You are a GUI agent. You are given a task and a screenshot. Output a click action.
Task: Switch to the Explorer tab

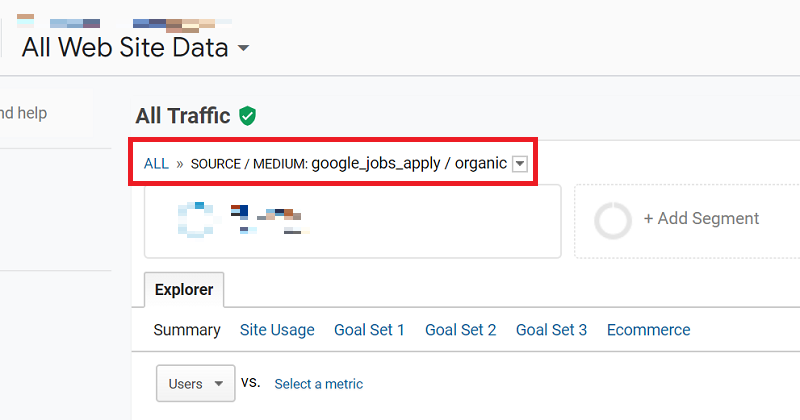pyautogui.click(x=184, y=290)
